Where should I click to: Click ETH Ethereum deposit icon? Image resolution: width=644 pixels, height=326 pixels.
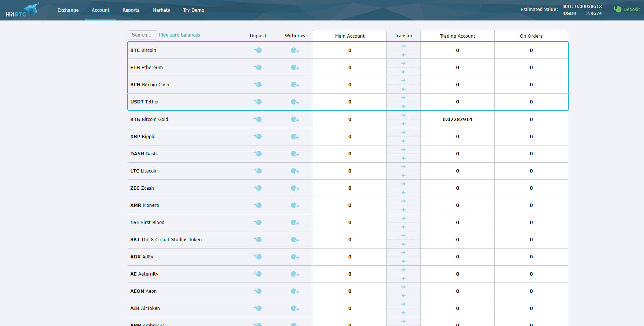click(258, 67)
